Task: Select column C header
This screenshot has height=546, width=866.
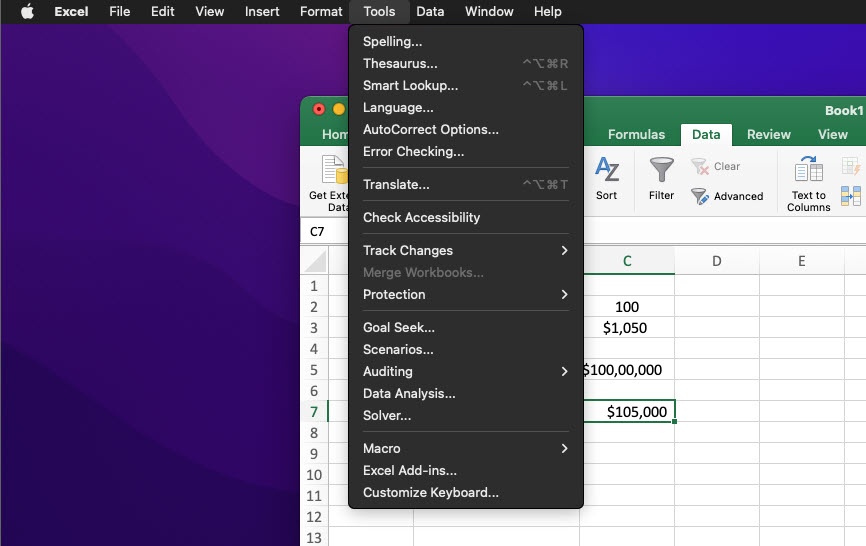Action: click(627, 261)
